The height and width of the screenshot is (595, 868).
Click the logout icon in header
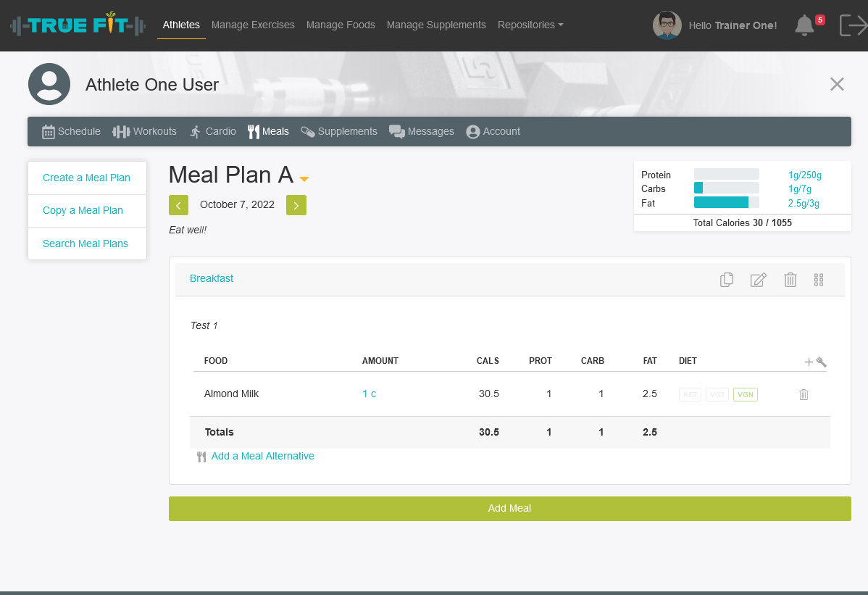coord(853,25)
